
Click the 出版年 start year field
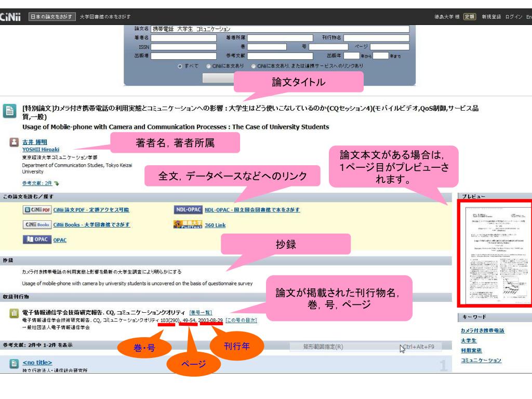(x=352, y=56)
